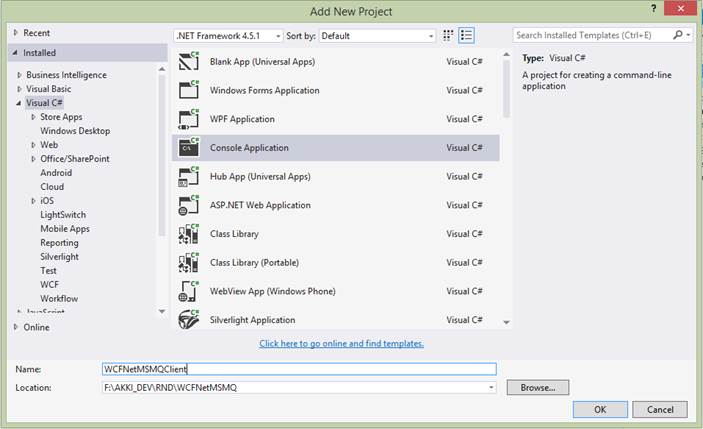Select the Class Library template icon

[188, 235]
